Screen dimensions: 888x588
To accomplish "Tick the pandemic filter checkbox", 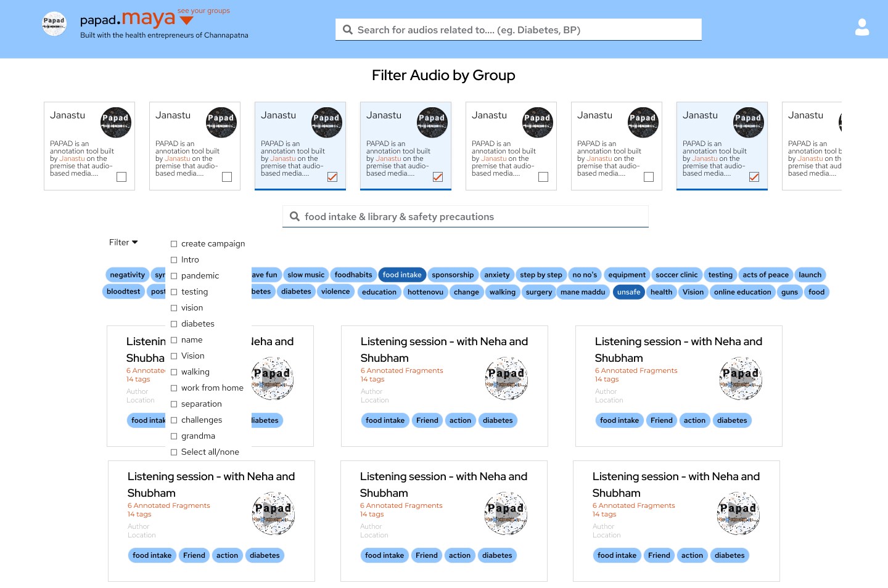I will pyautogui.click(x=174, y=276).
